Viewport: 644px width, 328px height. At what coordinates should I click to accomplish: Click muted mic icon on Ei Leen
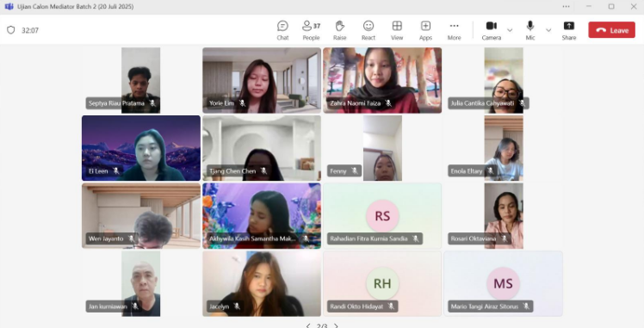click(x=116, y=170)
